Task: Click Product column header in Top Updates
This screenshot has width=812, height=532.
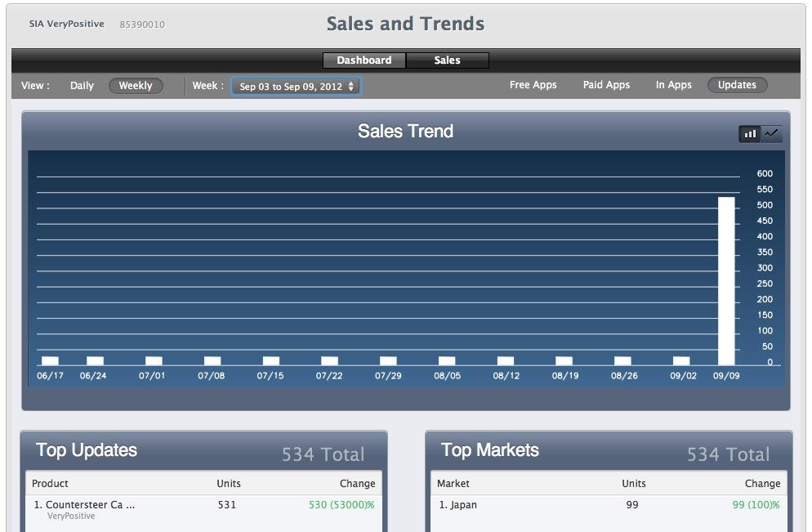Action: point(50,483)
